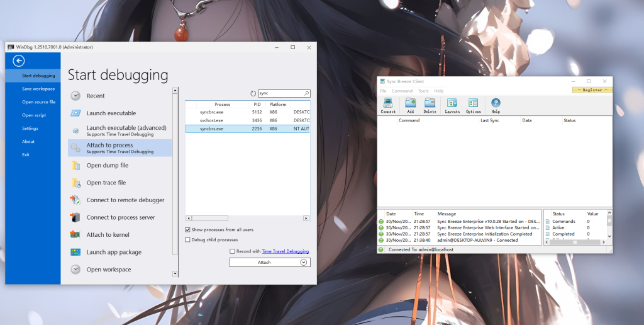Open the Command menu in Sync Breeze
Image resolution: width=644 pixels, height=325 pixels.
pos(402,91)
